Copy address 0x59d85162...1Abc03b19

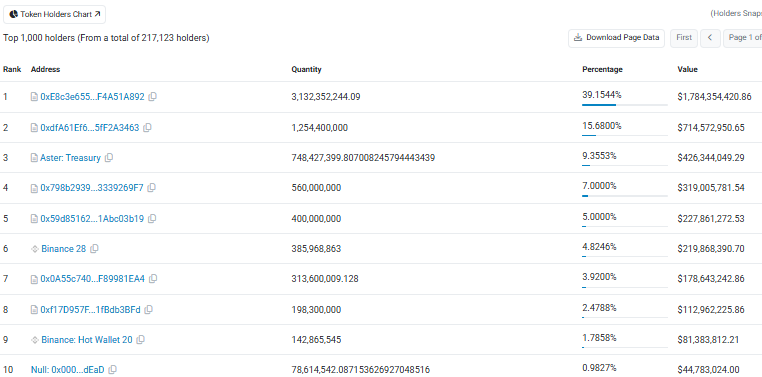pos(152,219)
